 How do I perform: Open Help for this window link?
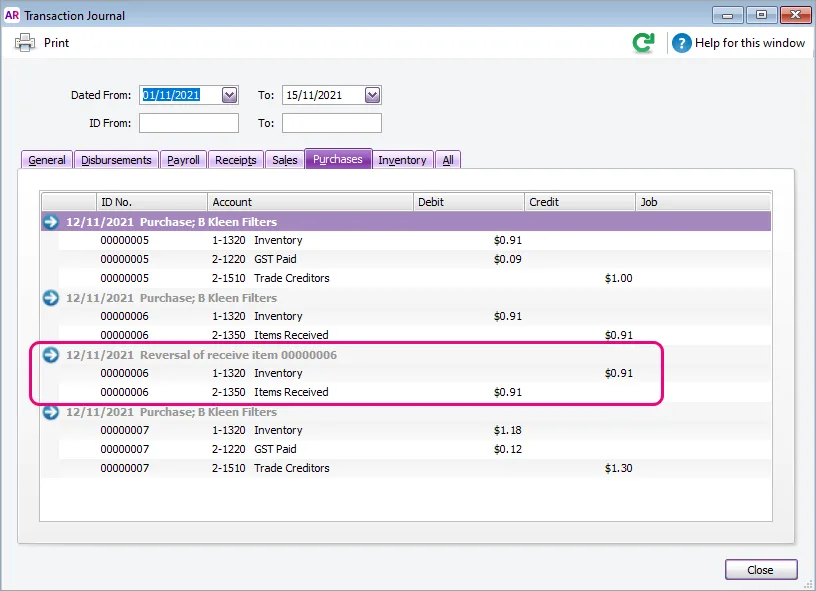[x=749, y=43]
